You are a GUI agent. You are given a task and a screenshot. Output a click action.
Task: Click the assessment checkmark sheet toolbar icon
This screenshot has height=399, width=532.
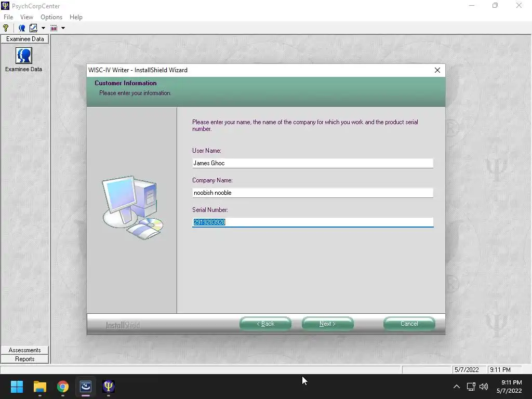click(x=33, y=28)
